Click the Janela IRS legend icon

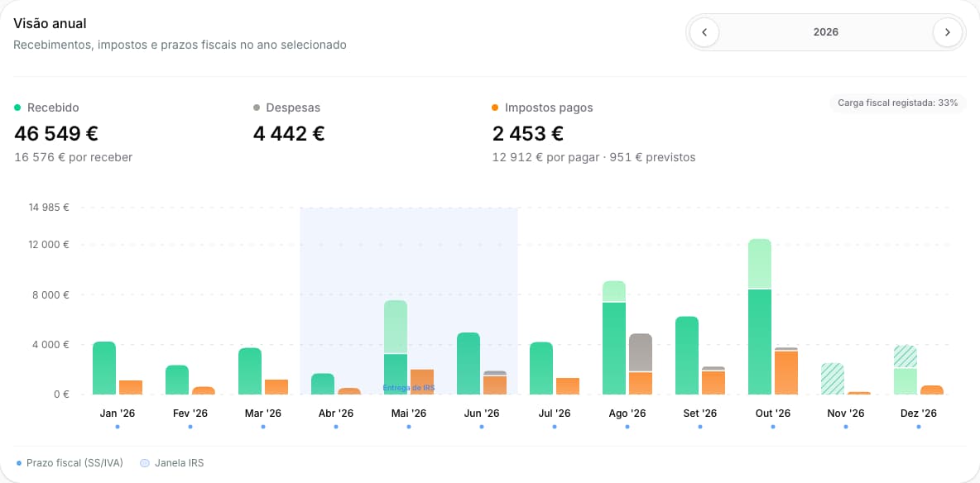coord(145,464)
